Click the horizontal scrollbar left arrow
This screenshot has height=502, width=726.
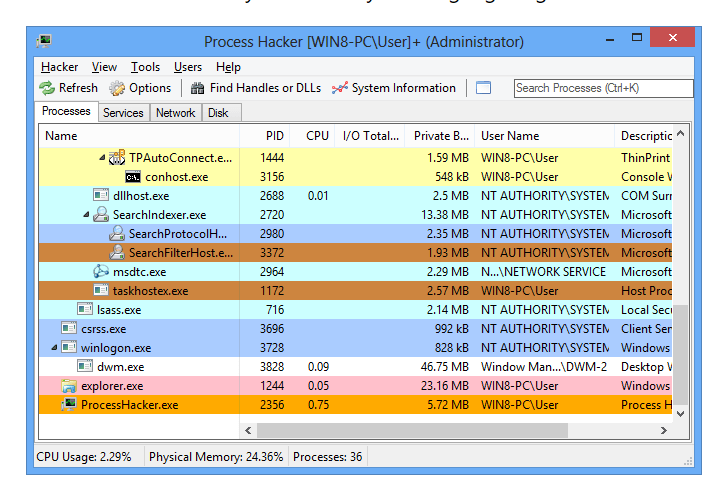248,430
